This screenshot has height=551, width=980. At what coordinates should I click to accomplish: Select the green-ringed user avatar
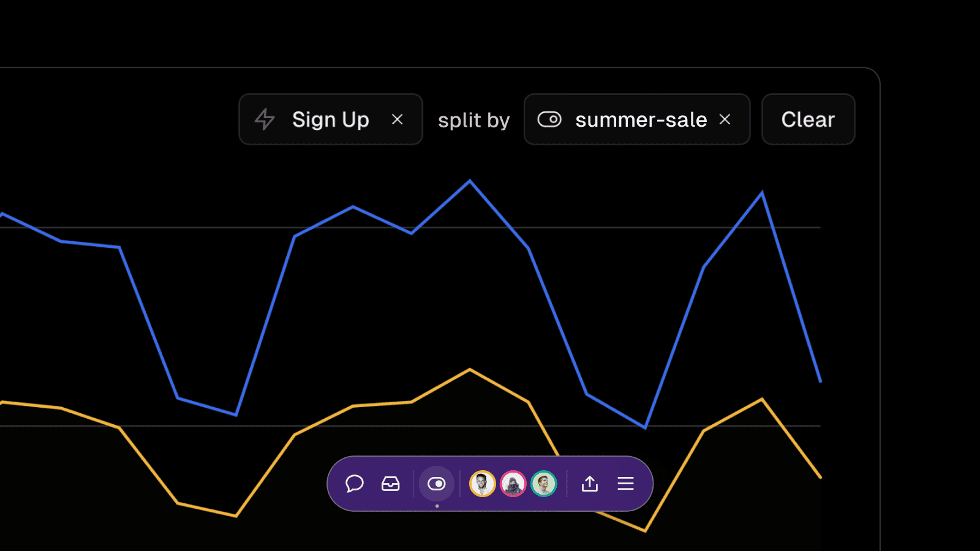[544, 484]
